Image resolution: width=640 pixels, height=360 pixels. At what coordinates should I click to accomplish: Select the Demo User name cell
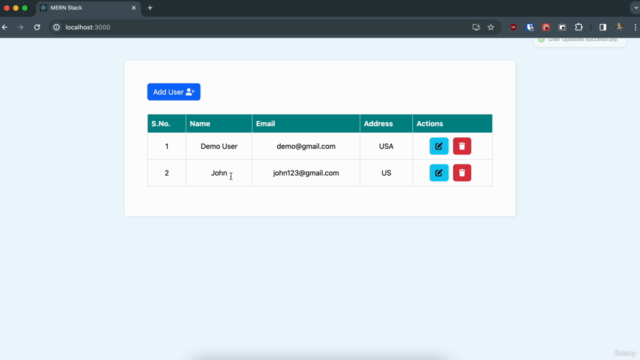click(x=219, y=146)
